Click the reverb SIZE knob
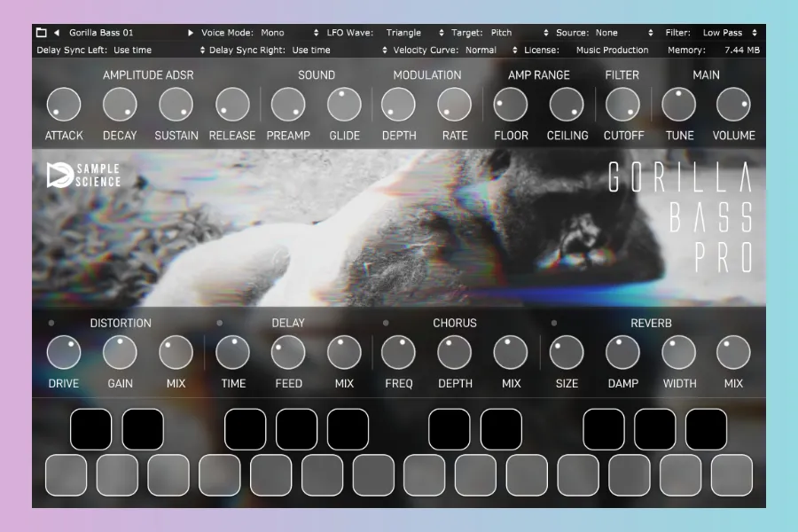Image resolution: width=798 pixels, height=532 pixels. tap(567, 353)
